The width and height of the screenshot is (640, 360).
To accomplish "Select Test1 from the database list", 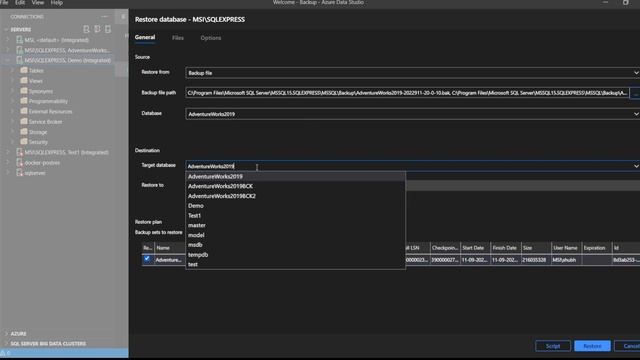I will click(296, 216).
